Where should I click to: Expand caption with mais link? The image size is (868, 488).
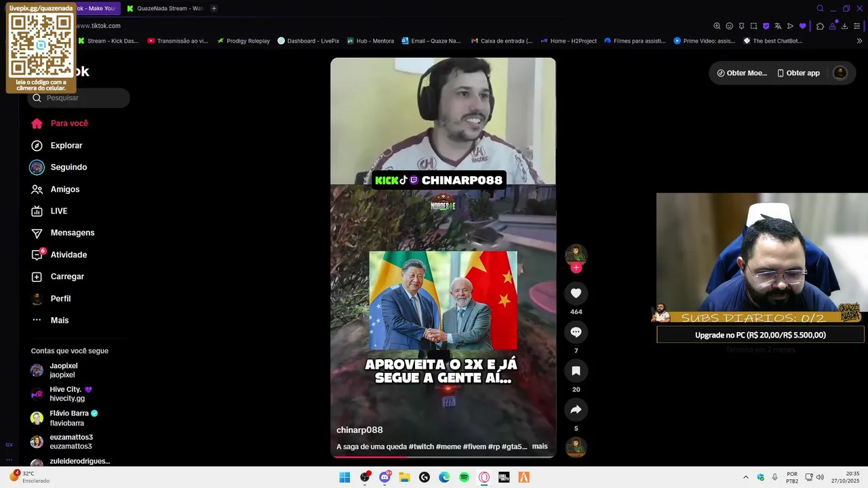pos(540,446)
